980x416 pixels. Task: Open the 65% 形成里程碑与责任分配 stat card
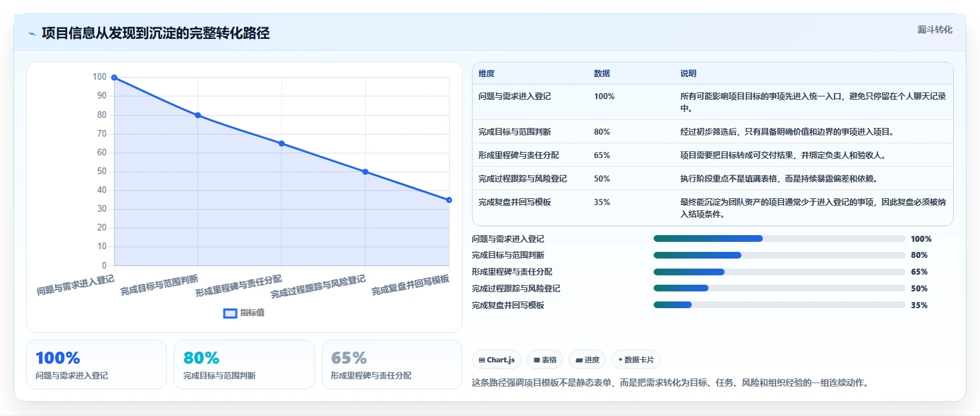pyautogui.click(x=392, y=364)
